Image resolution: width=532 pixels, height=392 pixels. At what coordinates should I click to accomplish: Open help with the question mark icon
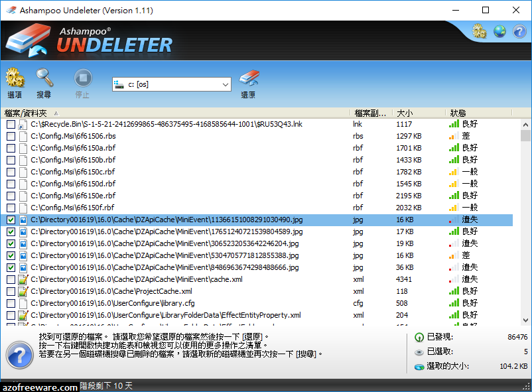[518, 31]
